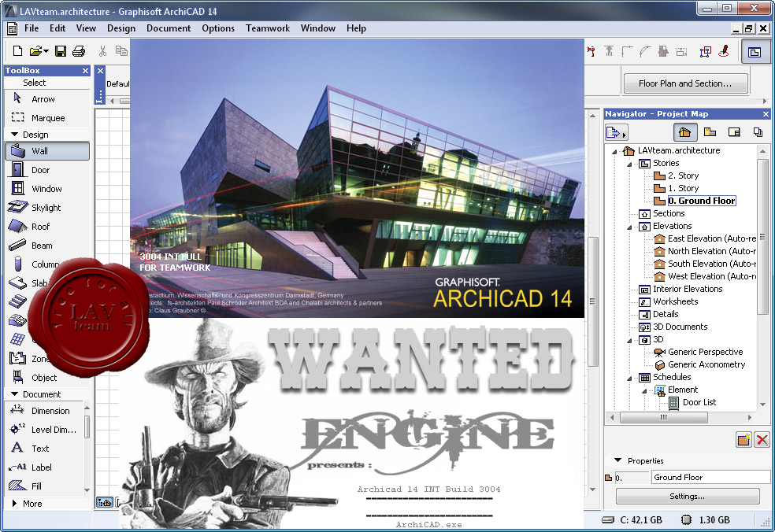
Task: Collapse the 3D tree node
Action: tap(630, 340)
